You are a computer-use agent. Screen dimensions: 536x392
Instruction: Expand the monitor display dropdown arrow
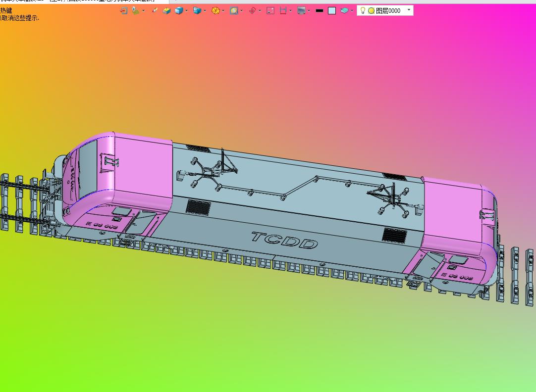click(x=309, y=11)
